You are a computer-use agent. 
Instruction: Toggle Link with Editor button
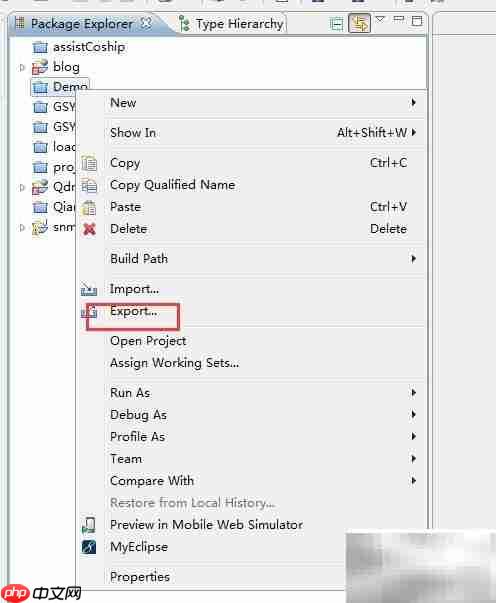pyautogui.click(x=359, y=23)
